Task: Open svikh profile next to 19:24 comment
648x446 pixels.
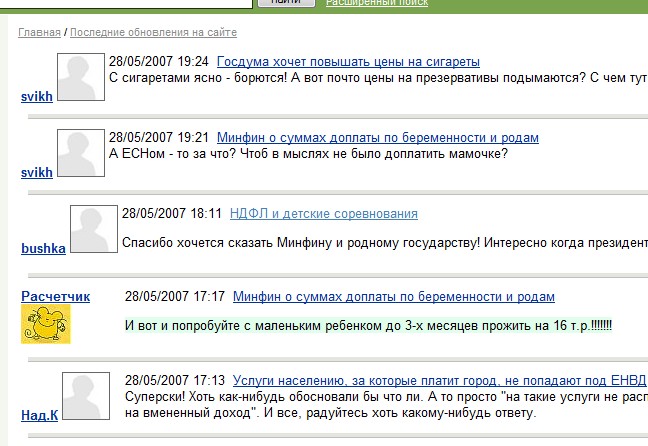Action: [x=37, y=96]
